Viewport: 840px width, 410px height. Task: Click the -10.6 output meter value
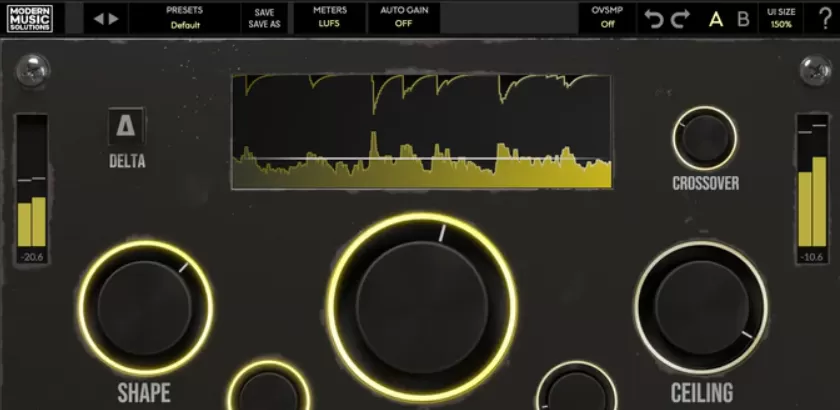coord(812,257)
